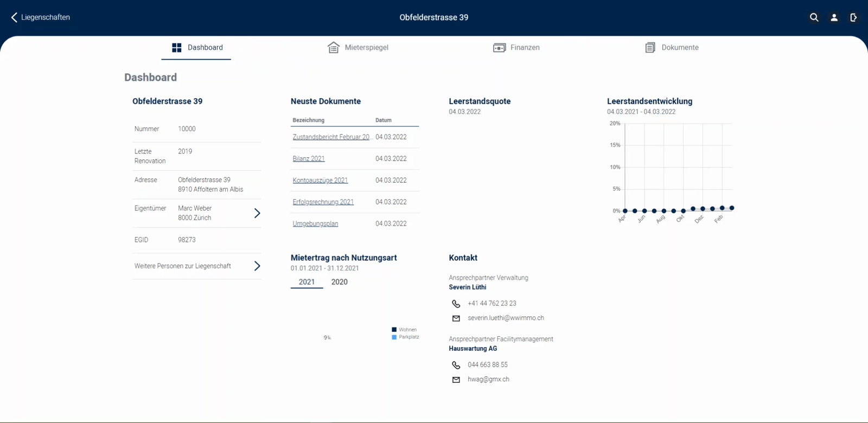Click the address Obfelderstrasse 39 in Adresse row
Screen dimensions: 868x423
(204, 180)
